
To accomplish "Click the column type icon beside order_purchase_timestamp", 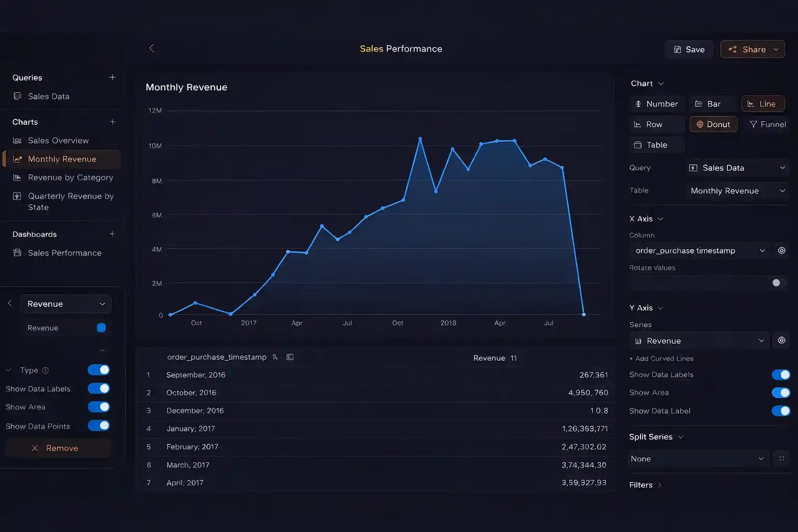I will (x=290, y=357).
